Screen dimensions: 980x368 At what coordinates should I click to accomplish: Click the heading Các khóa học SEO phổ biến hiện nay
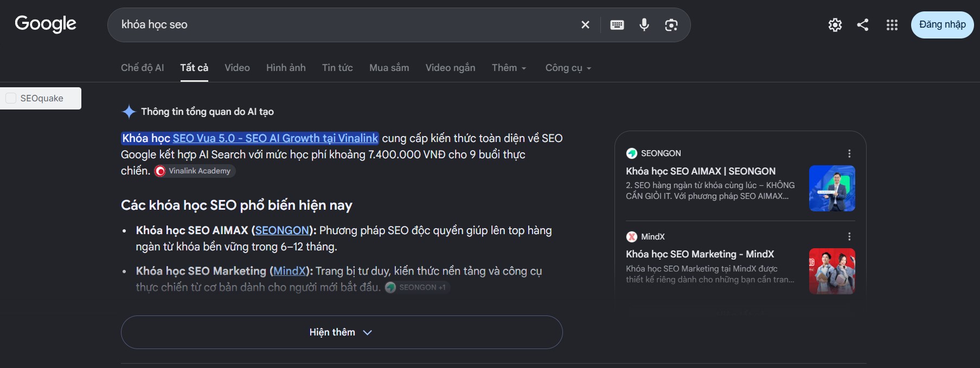pyautogui.click(x=236, y=205)
